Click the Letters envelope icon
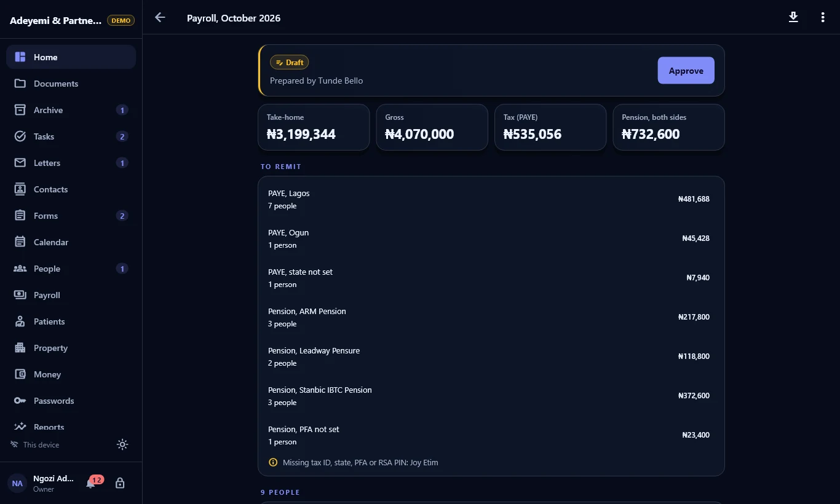The height and width of the screenshot is (504, 840). 20,163
